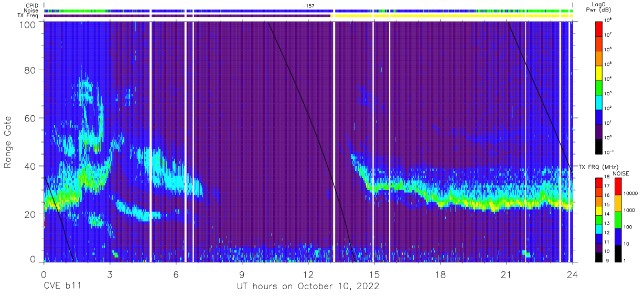Click the yellow segment of the TX FRQ colorbar
Screen dimensions: 644x297
pos(598,211)
